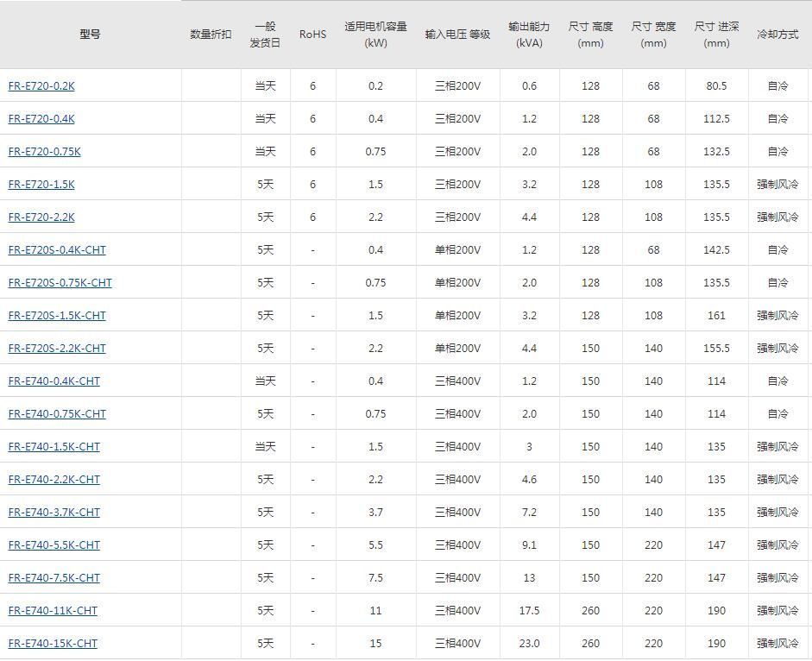The height and width of the screenshot is (661, 812).
Task: Click the 尺寸 高度 (mm) header
Action: pyautogui.click(x=590, y=35)
